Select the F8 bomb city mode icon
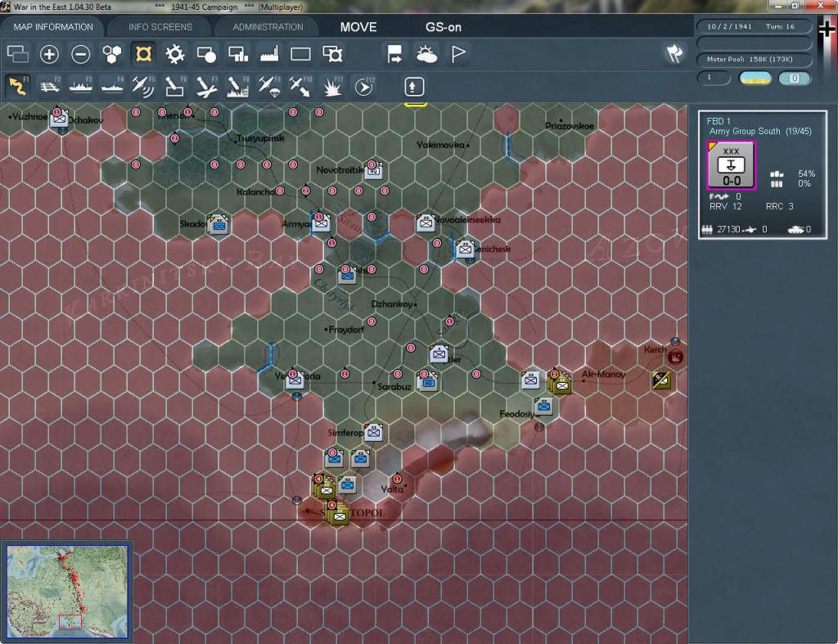 pyautogui.click(x=238, y=86)
